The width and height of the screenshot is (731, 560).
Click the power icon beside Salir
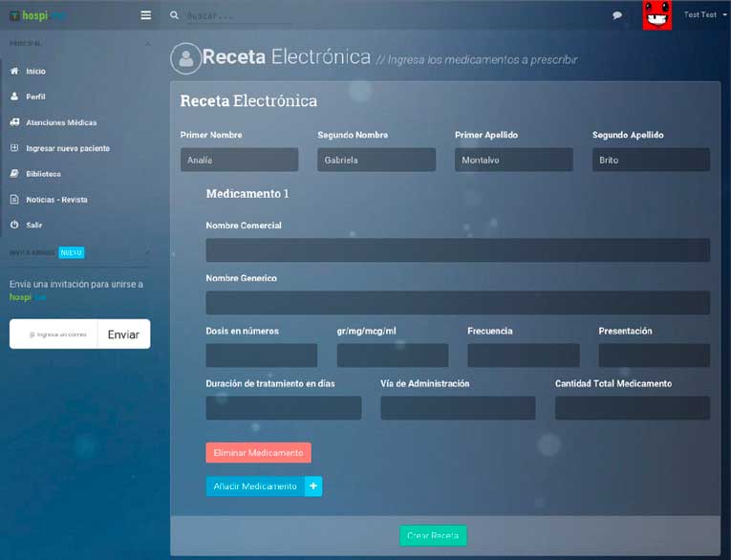(x=14, y=225)
